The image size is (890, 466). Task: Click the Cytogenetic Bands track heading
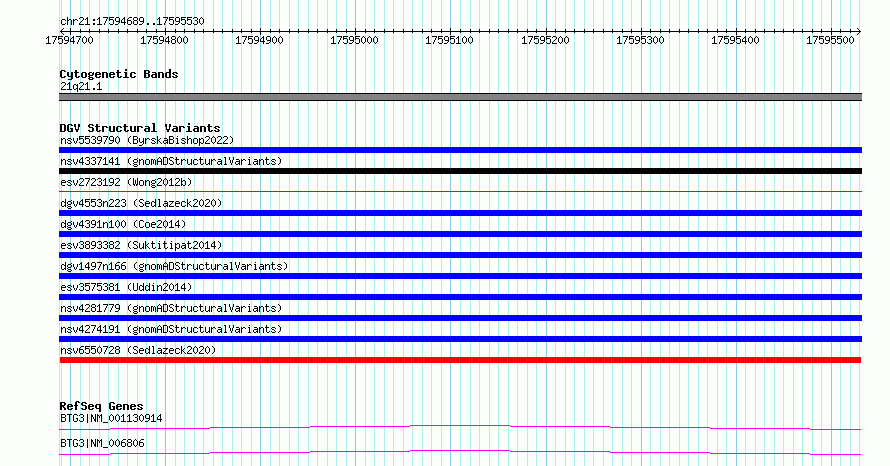point(119,74)
